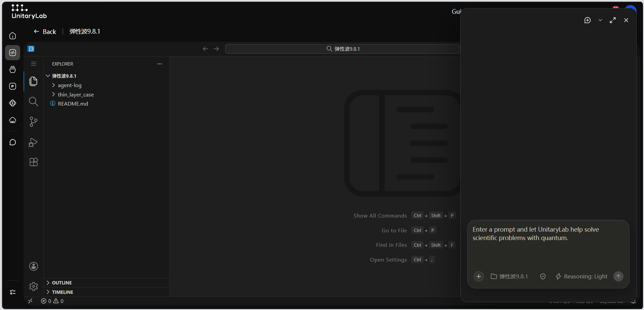
Task: Toggle the shield permission icon
Action: (x=543, y=276)
